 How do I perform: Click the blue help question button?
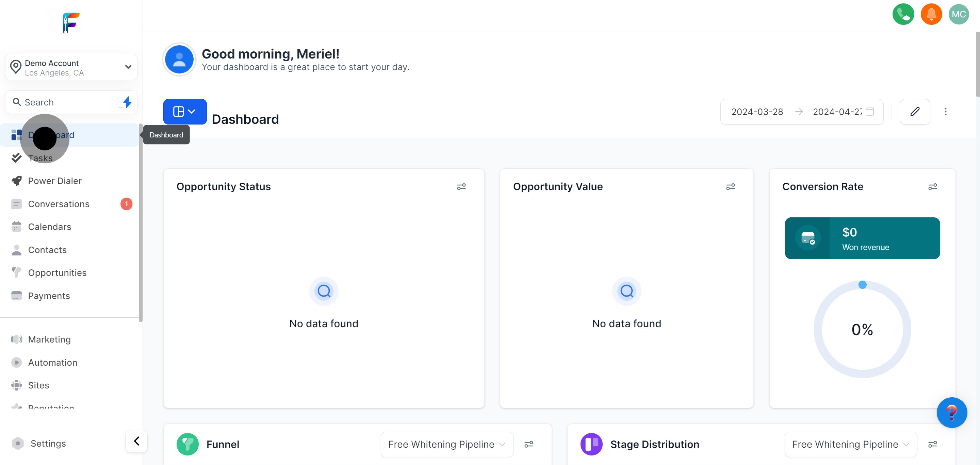point(951,413)
